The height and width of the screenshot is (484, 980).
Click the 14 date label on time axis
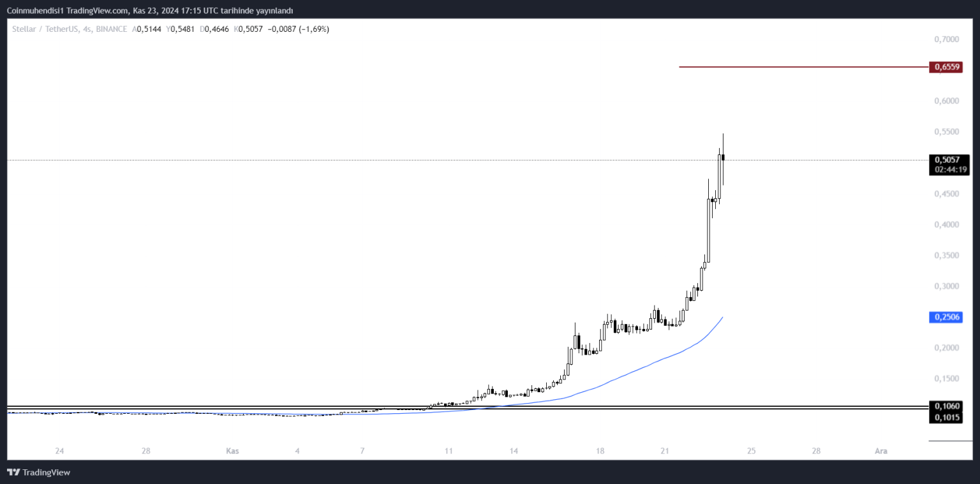pos(514,451)
